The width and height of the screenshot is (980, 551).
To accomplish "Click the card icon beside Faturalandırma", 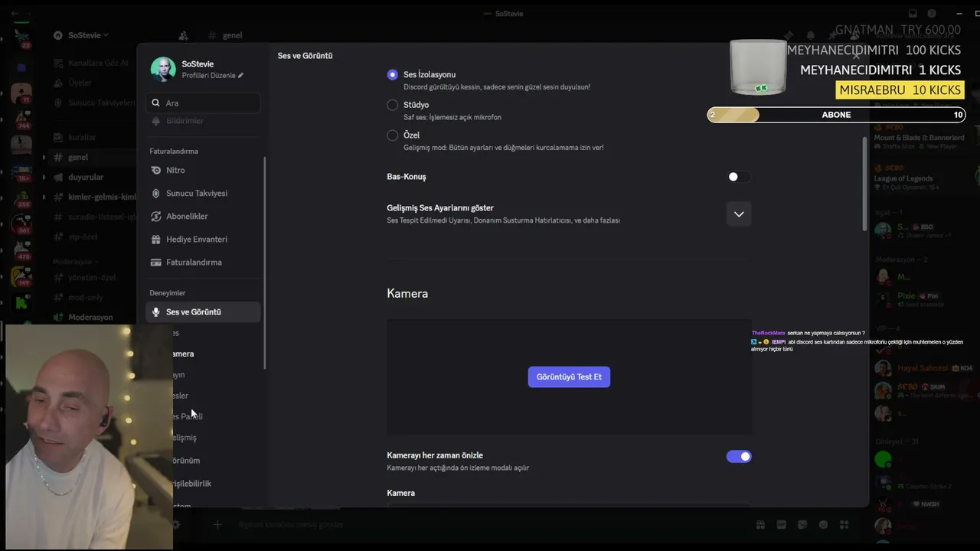I will pyautogui.click(x=156, y=262).
